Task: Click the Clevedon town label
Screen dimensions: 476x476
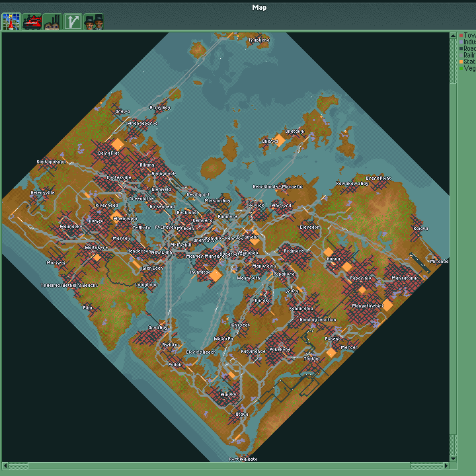Action: click(x=309, y=227)
